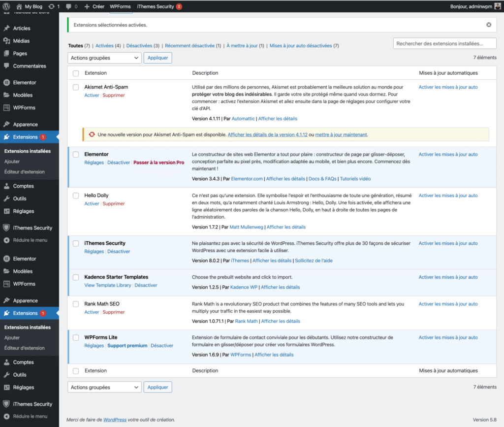Viewport: 504px width, 427px height.
Task: Select the Hello Dolly checkbox
Action: coord(76,196)
